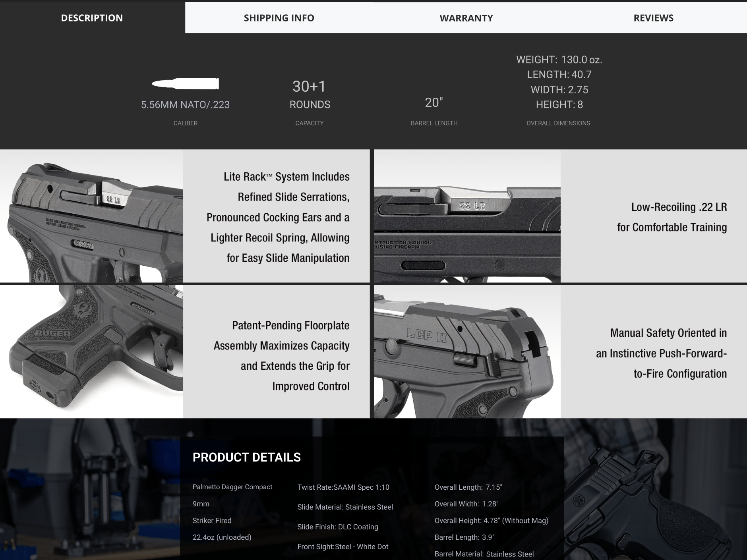Switch to the Reviews tab
This screenshot has height=560, width=747.
pyautogui.click(x=653, y=17)
